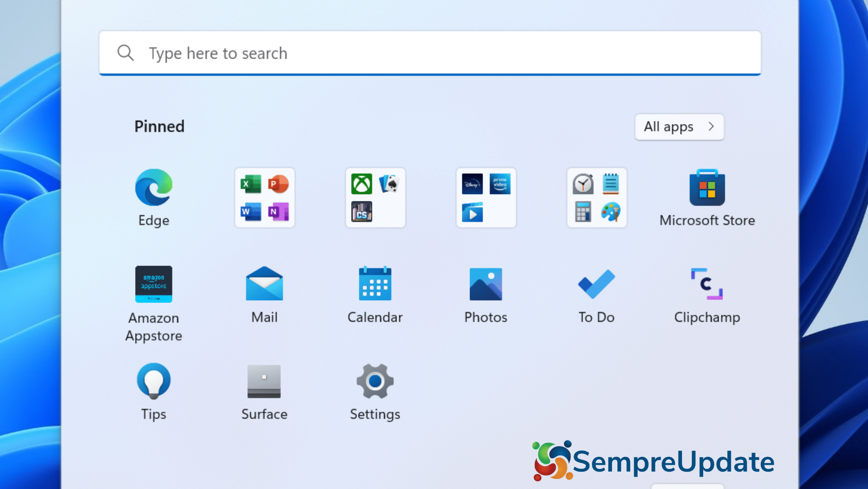Open the Calculator icon
The width and height of the screenshot is (868, 489).
click(x=583, y=211)
